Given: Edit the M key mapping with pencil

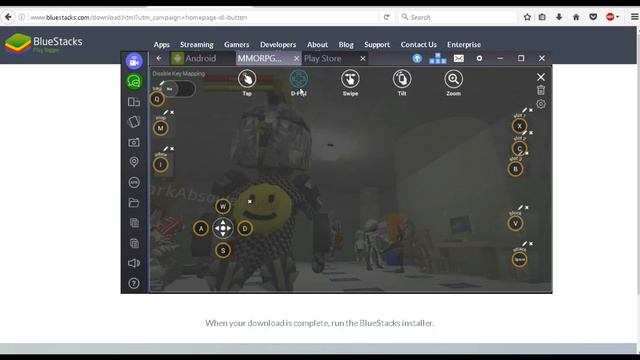Looking at the screenshot, I should tap(166, 112).
